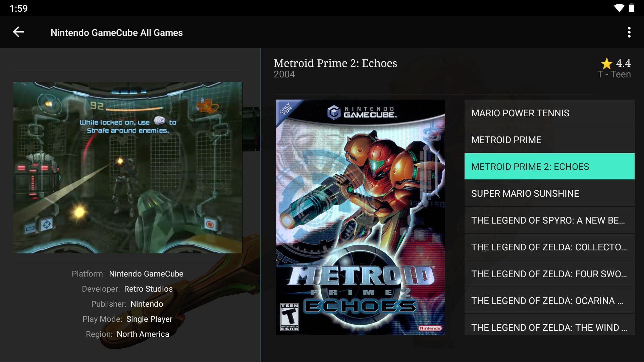Tap the 1:59 clock in status bar
Image resolution: width=644 pixels, height=362 pixels.
pos(18,8)
